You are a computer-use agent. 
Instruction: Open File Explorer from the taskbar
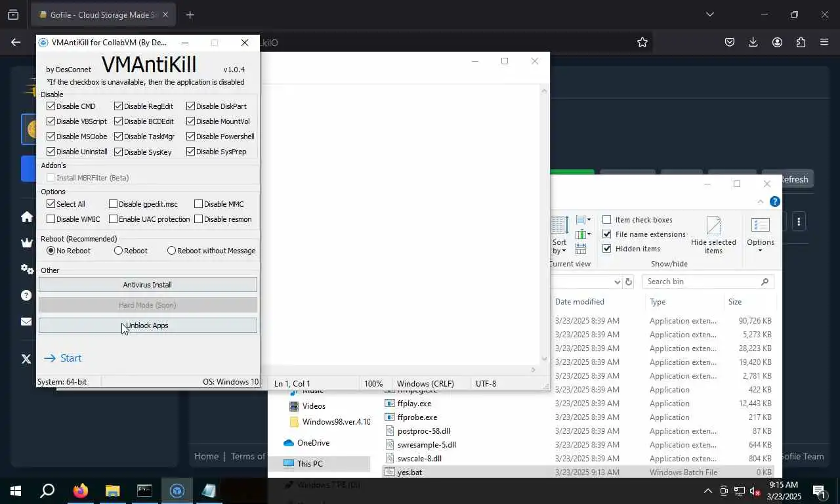pos(113,490)
